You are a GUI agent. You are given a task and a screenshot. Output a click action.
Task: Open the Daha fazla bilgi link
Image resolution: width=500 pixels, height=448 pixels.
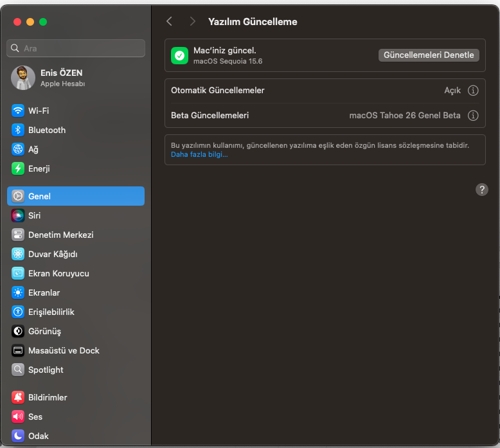pyautogui.click(x=199, y=155)
